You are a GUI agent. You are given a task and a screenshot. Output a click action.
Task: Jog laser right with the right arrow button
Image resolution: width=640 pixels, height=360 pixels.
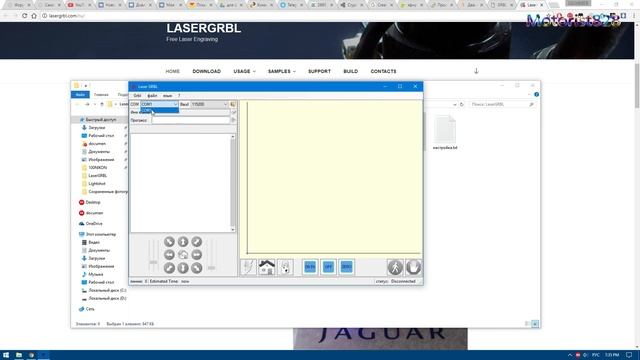196,255
